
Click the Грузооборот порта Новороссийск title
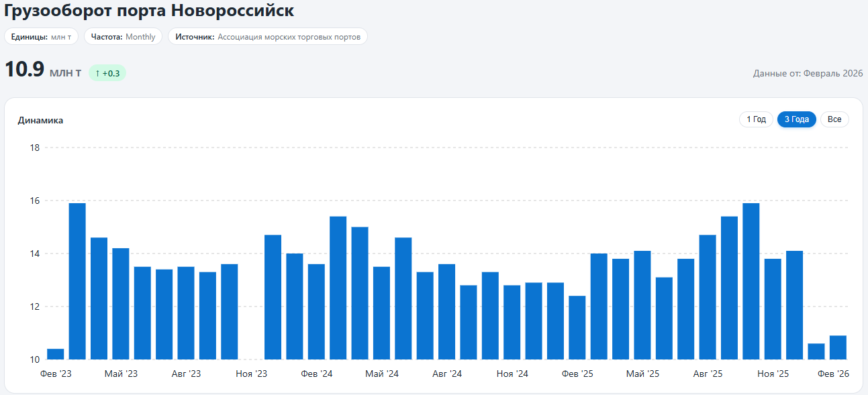(x=149, y=11)
